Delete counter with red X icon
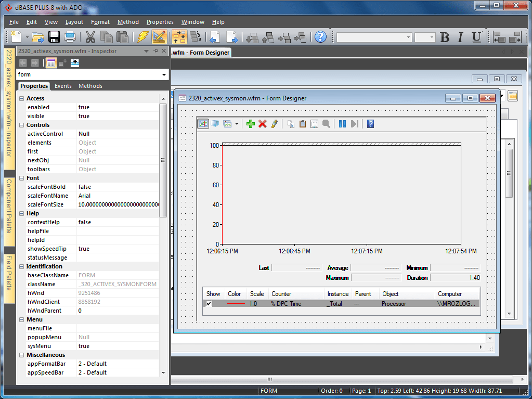The image size is (532, 399). coord(262,124)
